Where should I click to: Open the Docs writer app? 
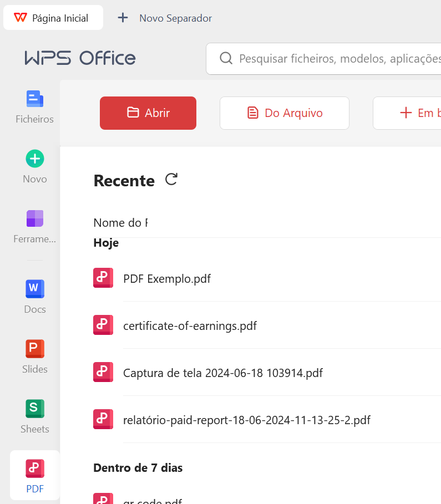tap(35, 297)
